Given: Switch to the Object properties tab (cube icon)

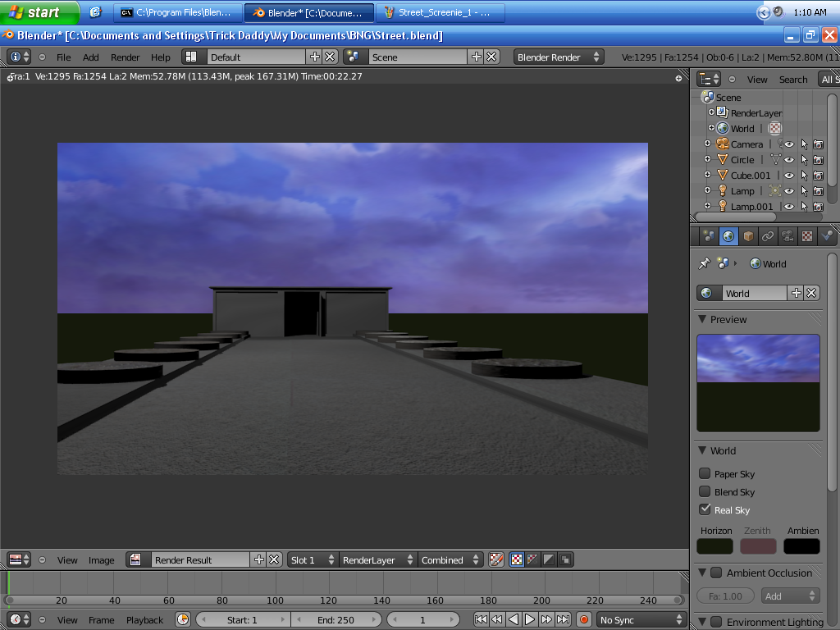Looking at the screenshot, I should pos(749,236).
